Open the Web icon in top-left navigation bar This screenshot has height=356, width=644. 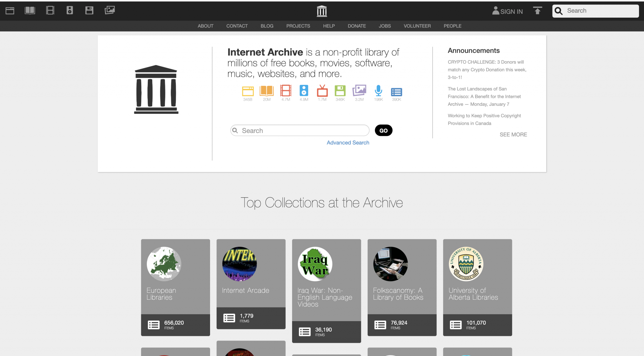tap(10, 11)
